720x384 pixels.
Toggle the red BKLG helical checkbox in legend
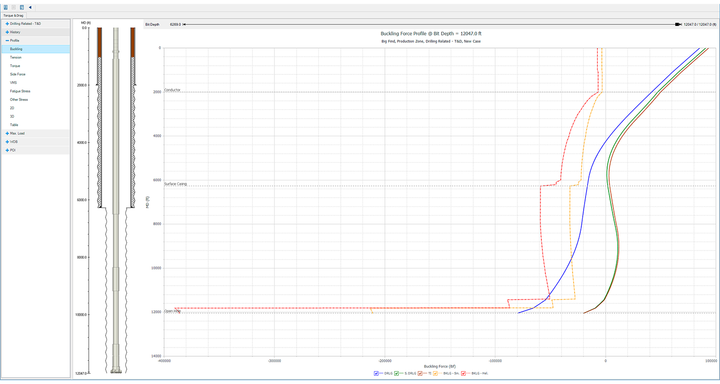click(x=463, y=373)
